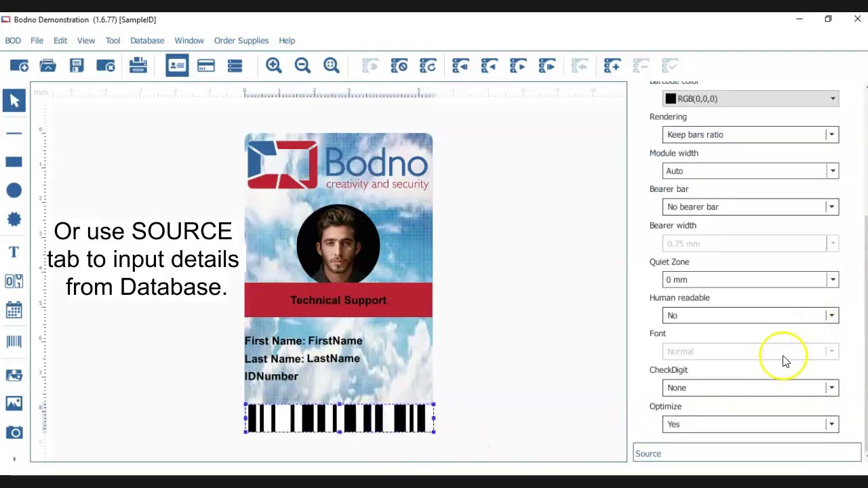Screen dimensions: 868x488
Task: Select the Rectangle shape tool
Action: [14, 162]
